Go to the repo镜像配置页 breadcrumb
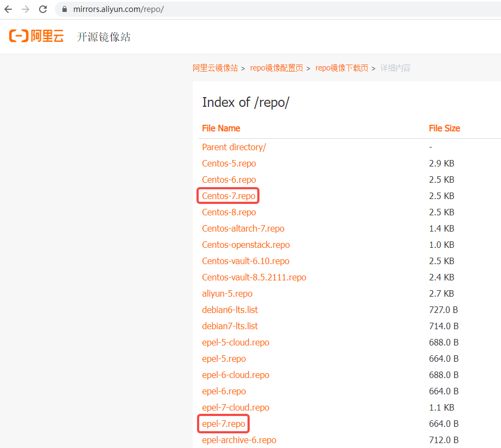Screen dimensions: 501x448 [x=276, y=68]
